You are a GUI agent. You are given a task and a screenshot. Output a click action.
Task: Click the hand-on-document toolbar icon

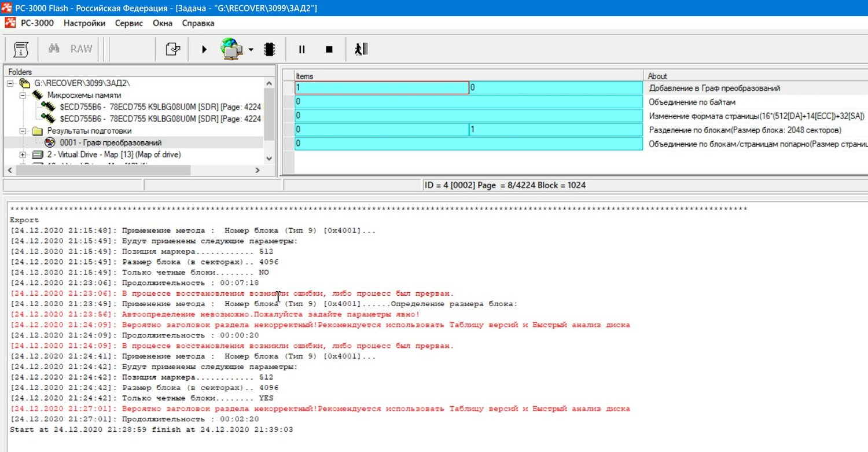click(172, 49)
